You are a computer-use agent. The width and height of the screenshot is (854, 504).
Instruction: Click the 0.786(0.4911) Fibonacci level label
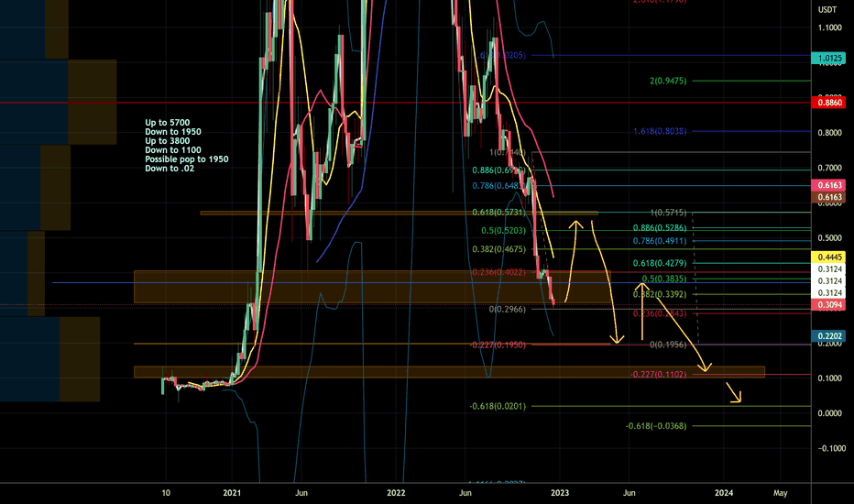(660, 241)
